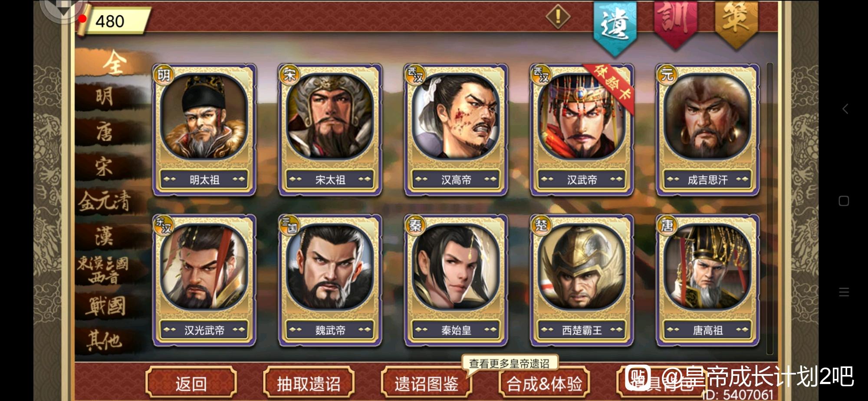Click the 抽取遗诏 draw button
Viewport: 868px width, 401px height.
tap(309, 383)
